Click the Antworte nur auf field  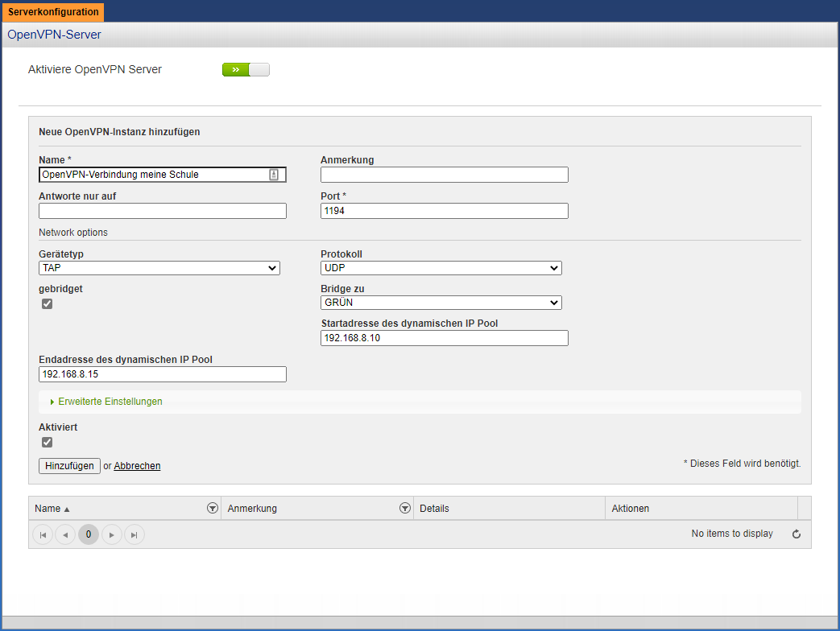point(163,211)
